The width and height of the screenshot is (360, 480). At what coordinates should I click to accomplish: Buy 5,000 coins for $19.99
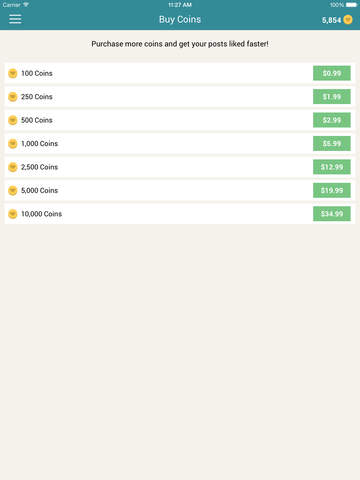(x=332, y=190)
